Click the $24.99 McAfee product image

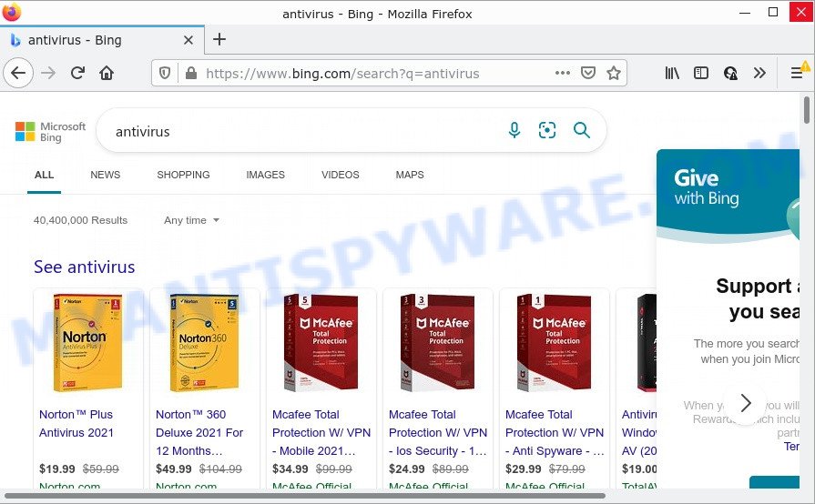(438, 343)
